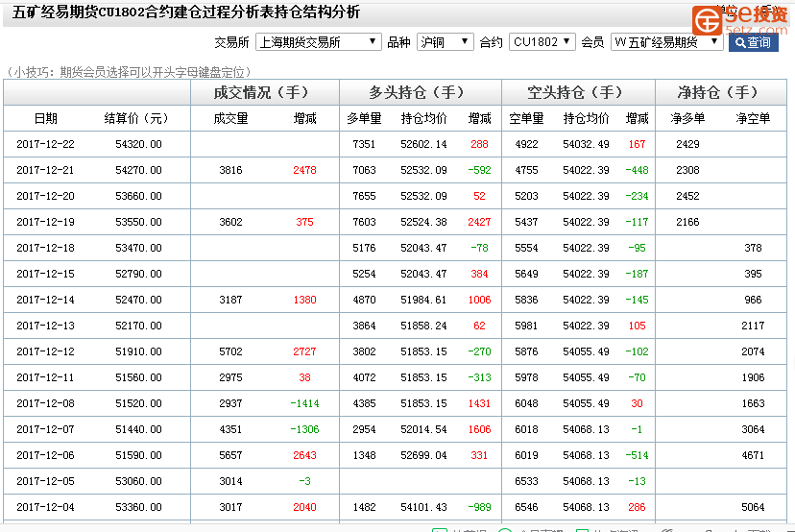Screen dimensions: 795x532
Task: Click the red long change 2427
Action: (479, 222)
